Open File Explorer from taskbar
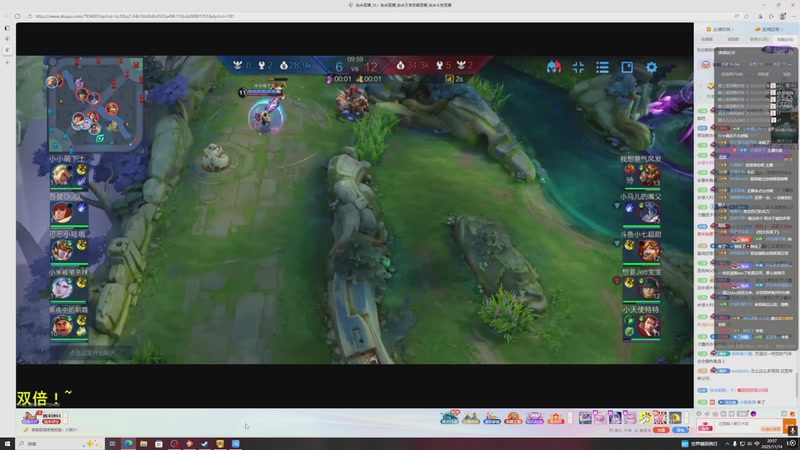The image size is (800, 450). tap(143, 444)
